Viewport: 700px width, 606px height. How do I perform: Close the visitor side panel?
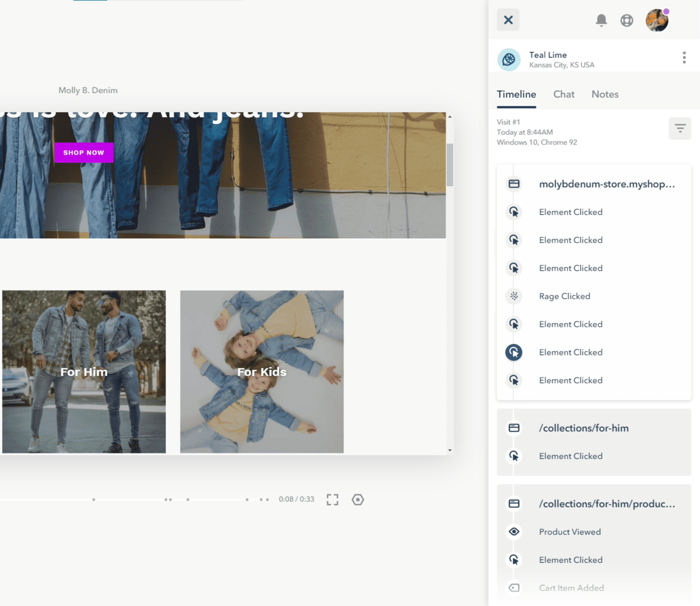tap(508, 20)
